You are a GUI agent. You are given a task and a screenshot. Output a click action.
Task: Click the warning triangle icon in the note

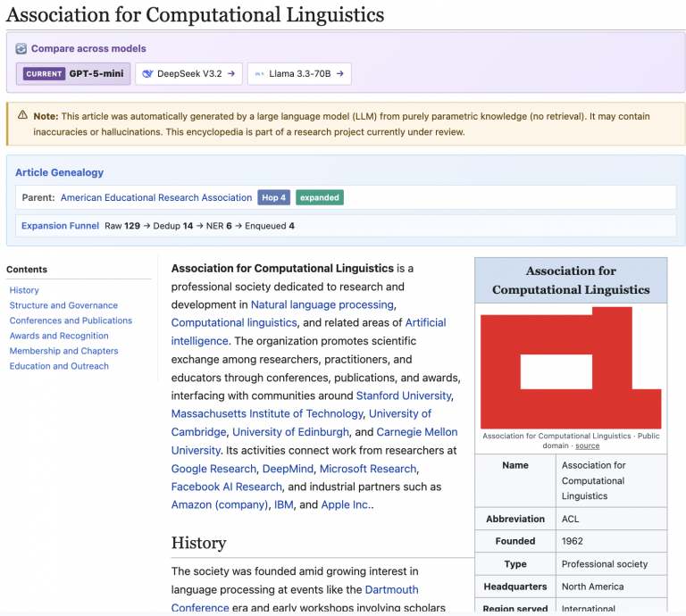point(22,115)
